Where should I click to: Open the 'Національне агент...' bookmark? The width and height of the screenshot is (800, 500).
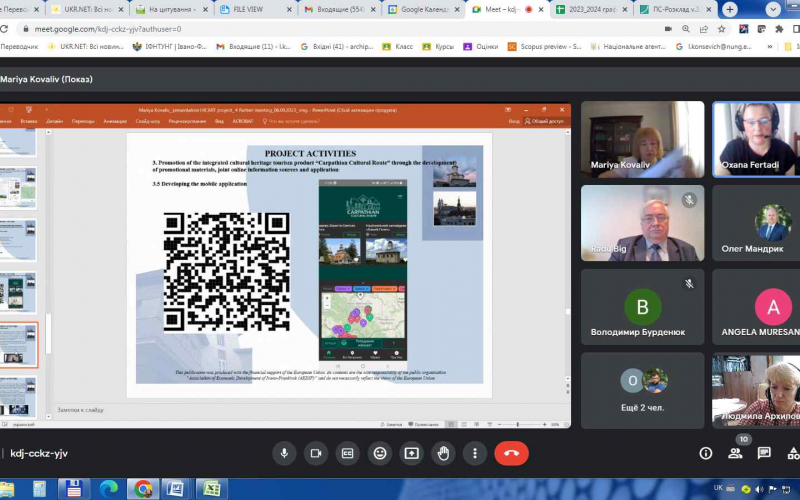(x=628, y=46)
